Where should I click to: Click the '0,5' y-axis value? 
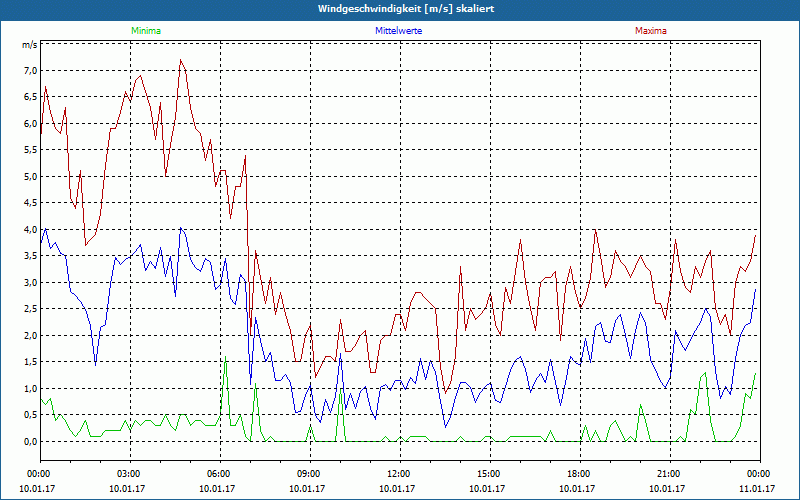click(31, 415)
